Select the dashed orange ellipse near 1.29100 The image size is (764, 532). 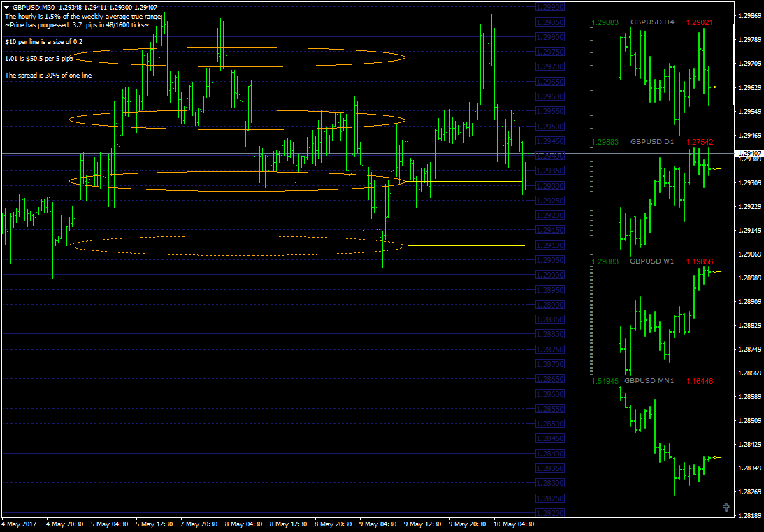237,245
